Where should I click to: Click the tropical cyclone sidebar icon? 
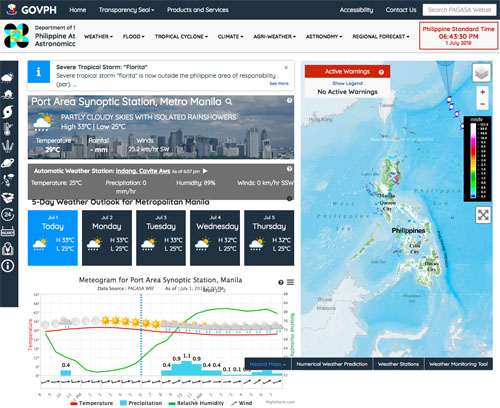[x=8, y=112]
